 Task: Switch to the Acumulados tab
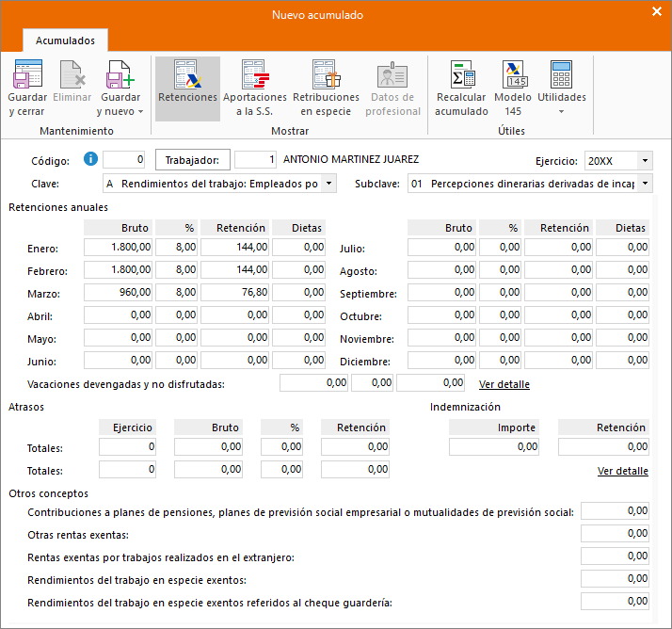pyautogui.click(x=65, y=40)
